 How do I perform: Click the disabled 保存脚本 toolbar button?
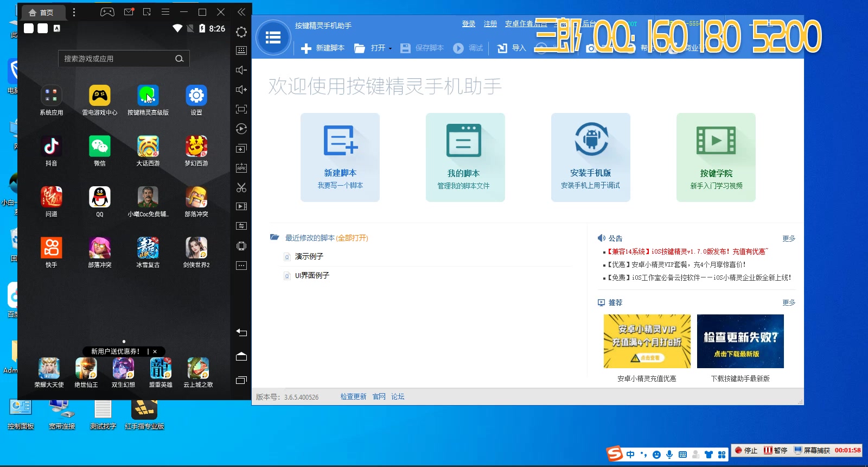(422, 48)
